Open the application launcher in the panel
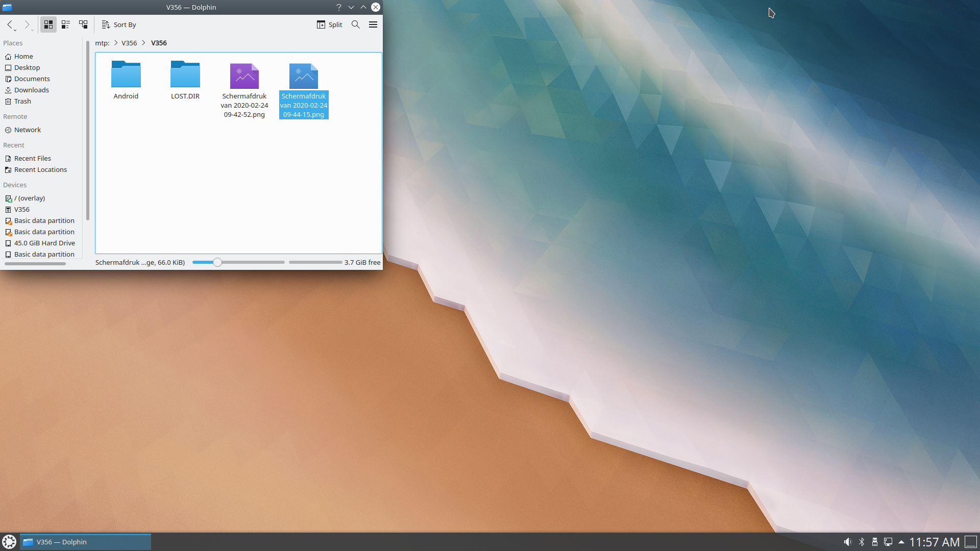Image resolution: width=980 pixels, height=551 pixels. pos(9,542)
